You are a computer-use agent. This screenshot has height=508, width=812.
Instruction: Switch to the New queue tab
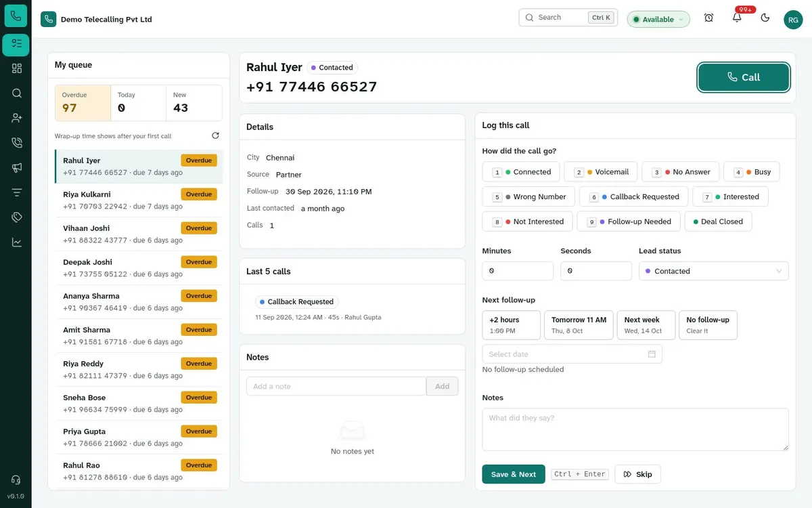(194, 103)
